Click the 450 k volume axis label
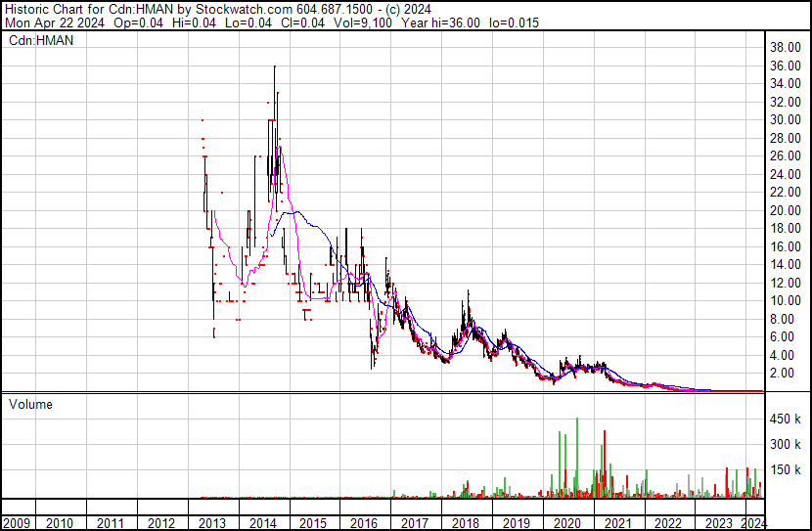 click(783, 420)
